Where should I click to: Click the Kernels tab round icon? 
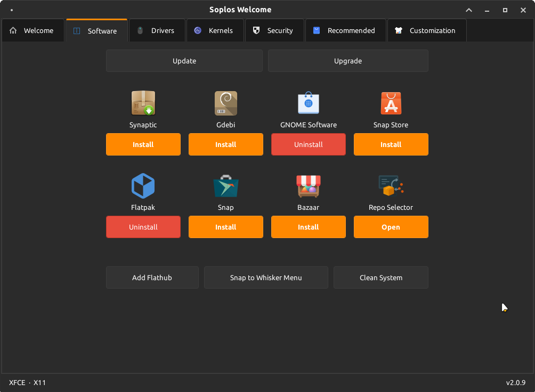pos(198,30)
